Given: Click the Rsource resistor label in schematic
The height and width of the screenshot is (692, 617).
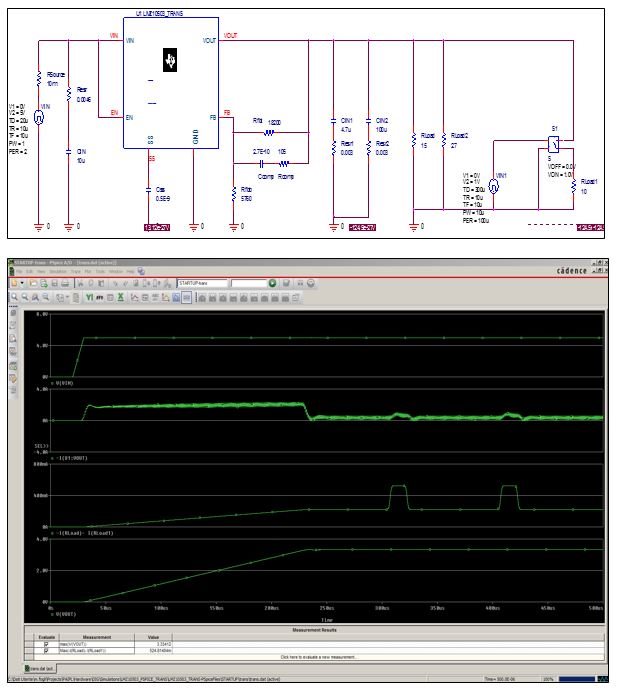Looking at the screenshot, I should tap(56, 75).
